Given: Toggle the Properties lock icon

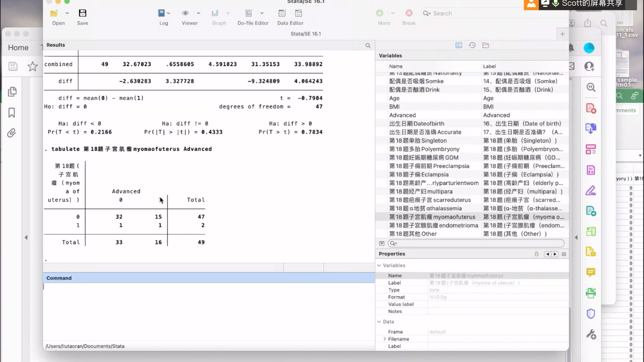Looking at the screenshot, I should tap(537, 254).
